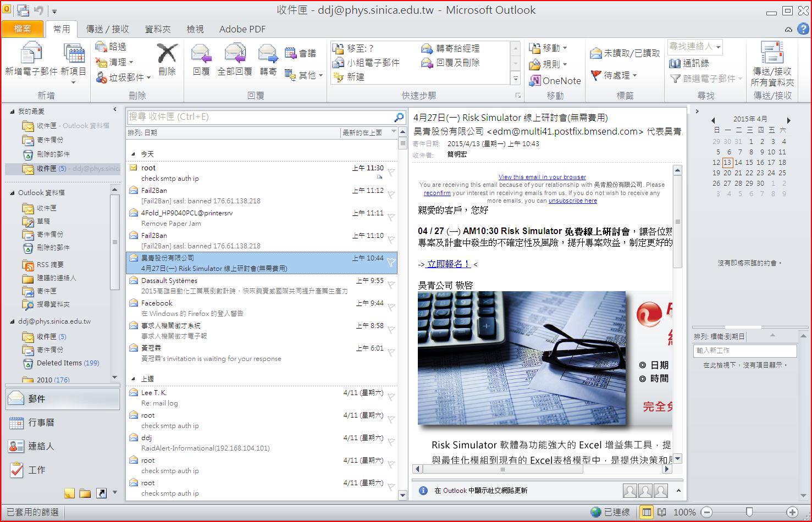The width and height of the screenshot is (812, 522).
Task: Open Deleted Items (199) folder
Action: click(x=68, y=363)
